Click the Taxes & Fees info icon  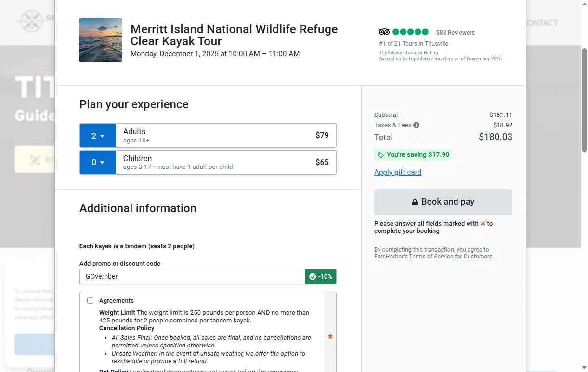(416, 125)
